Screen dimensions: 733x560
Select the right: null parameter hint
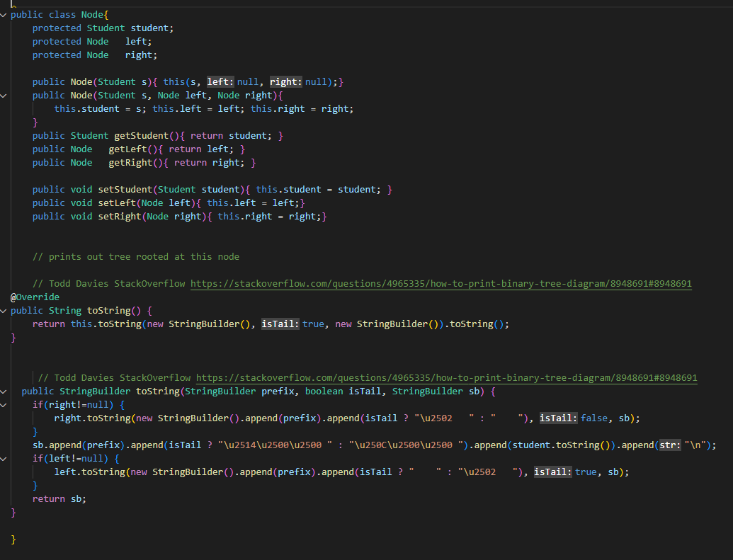tap(285, 81)
